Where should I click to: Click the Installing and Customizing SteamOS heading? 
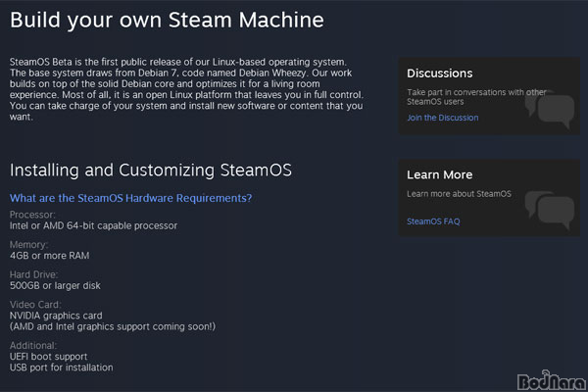151,171
